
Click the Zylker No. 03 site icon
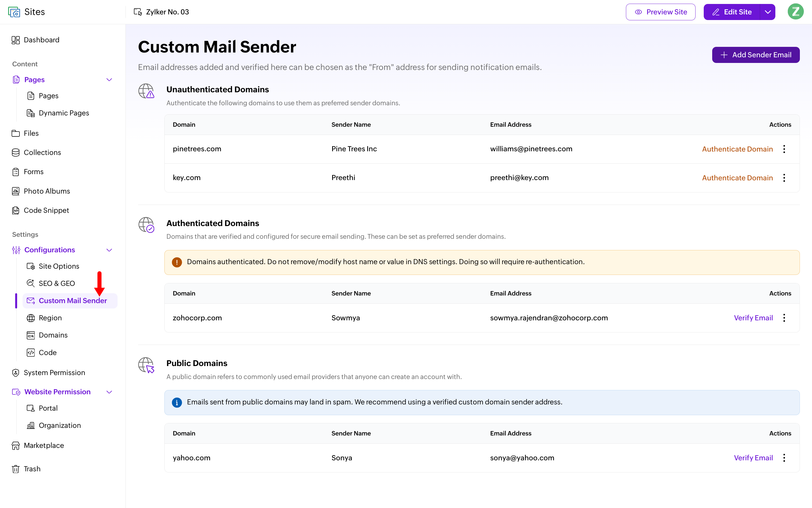tap(138, 12)
